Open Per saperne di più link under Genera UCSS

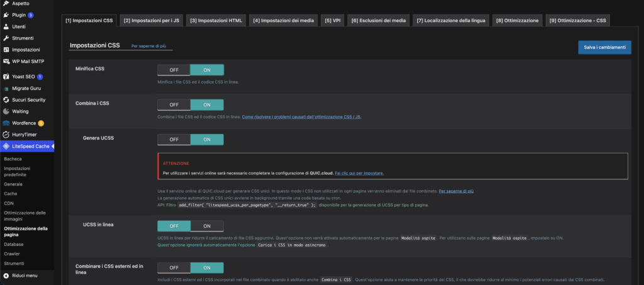click(x=457, y=191)
